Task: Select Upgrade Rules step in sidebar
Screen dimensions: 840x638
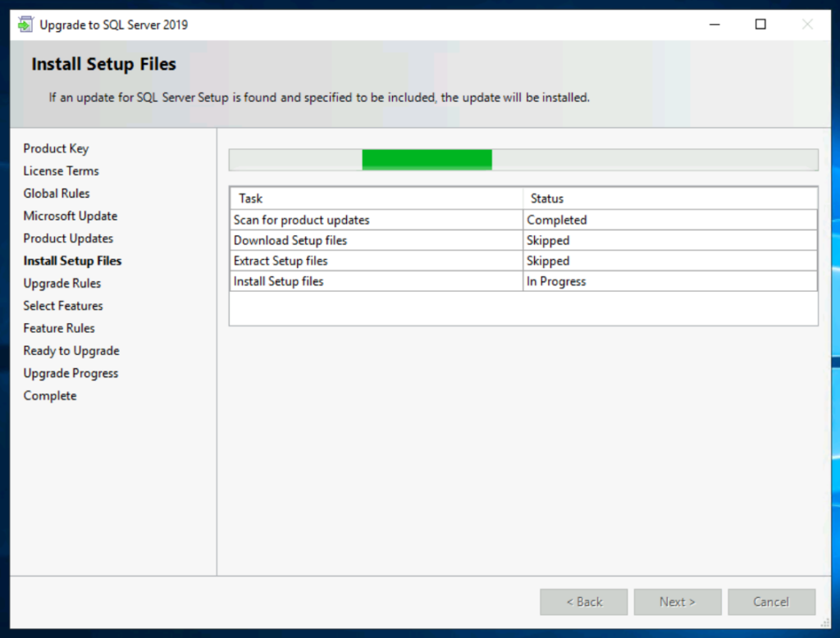Action: coord(62,284)
